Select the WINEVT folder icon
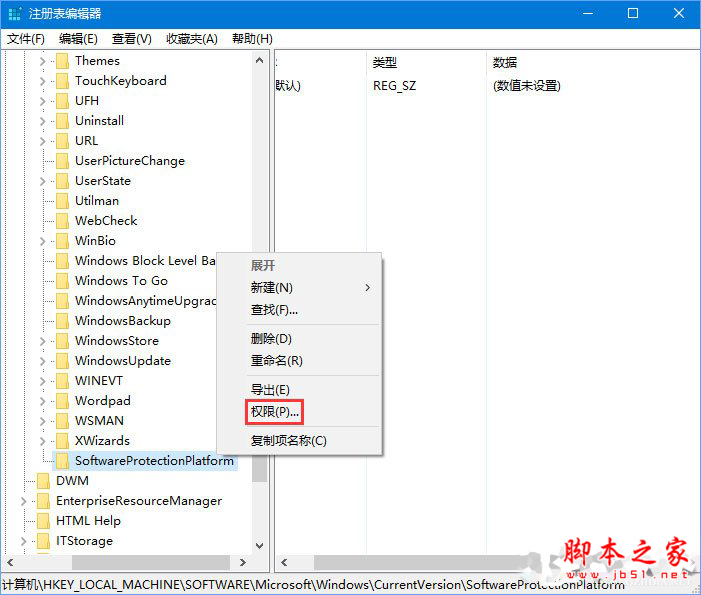The width and height of the screenshot is (701, 595). tap(63, 381)
